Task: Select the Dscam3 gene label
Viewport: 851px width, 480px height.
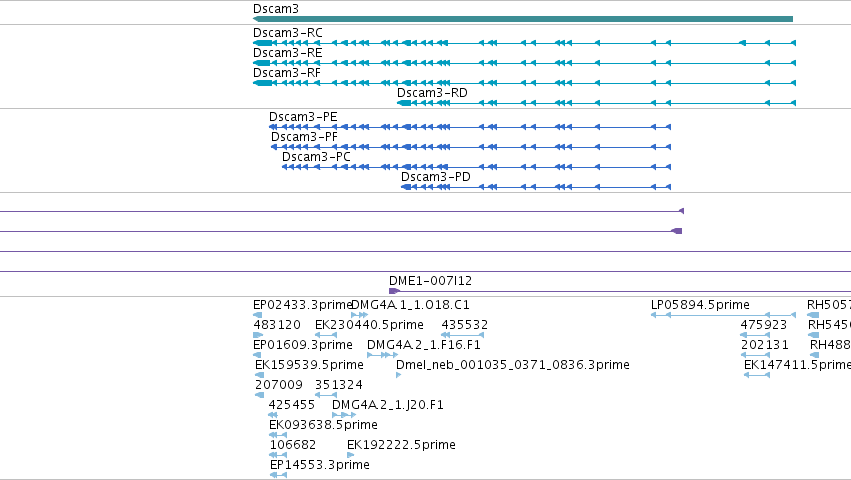Action: click(x=276, y=9)
